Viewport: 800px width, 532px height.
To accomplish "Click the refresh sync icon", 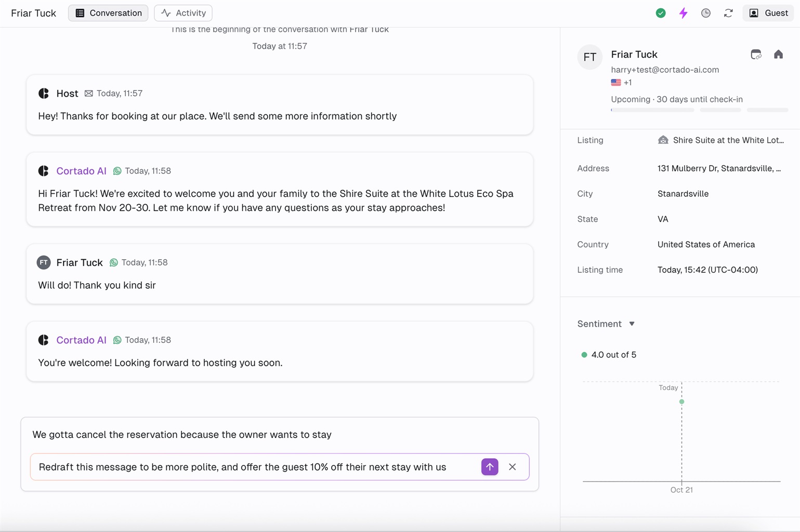I will point(728,13).
